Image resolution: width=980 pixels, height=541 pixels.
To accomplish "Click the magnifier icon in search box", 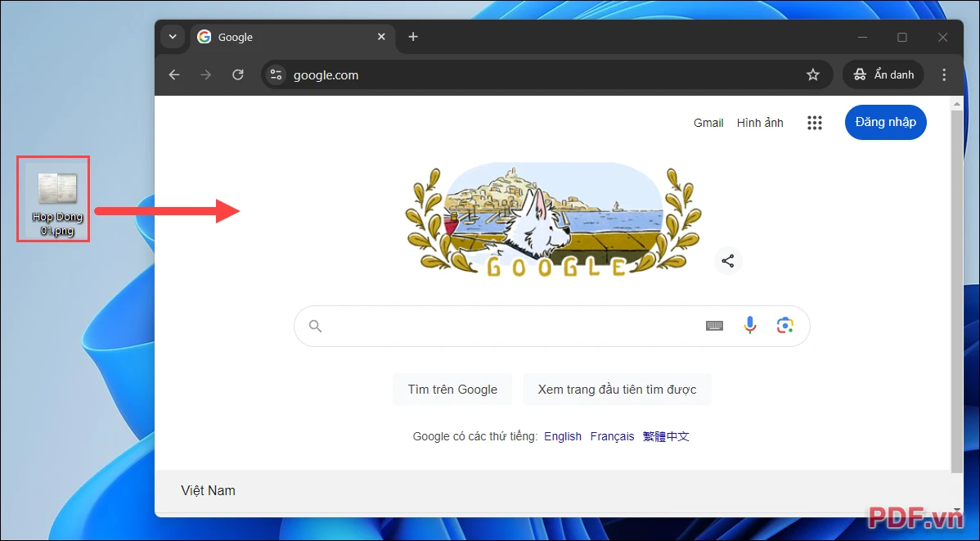I will [316, 326].
